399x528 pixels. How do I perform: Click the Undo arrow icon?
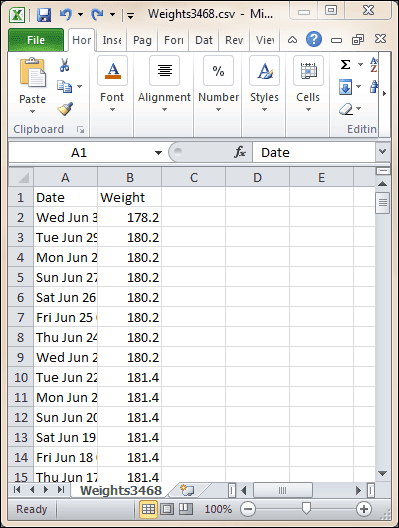[x=66, y=14]
